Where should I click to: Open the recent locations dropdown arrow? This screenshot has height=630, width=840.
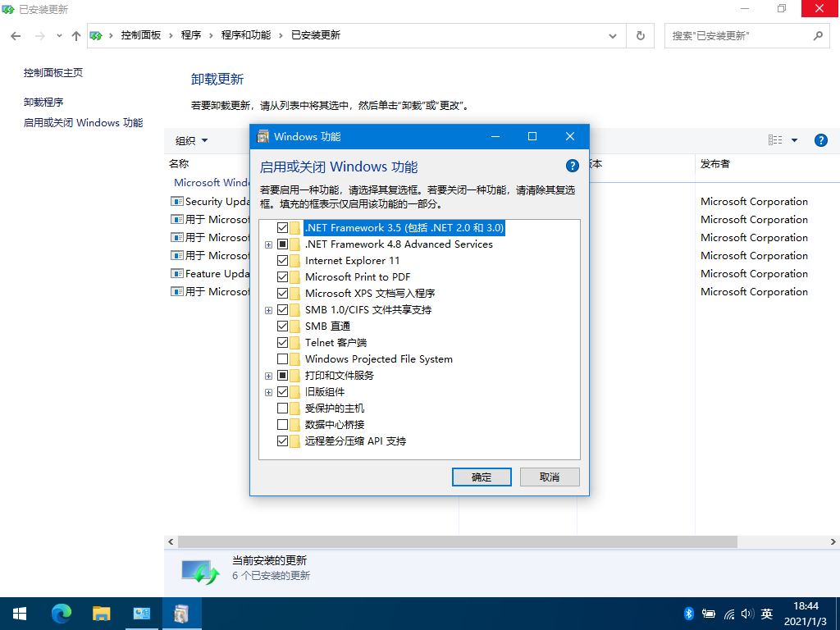[x=59, y=36]
